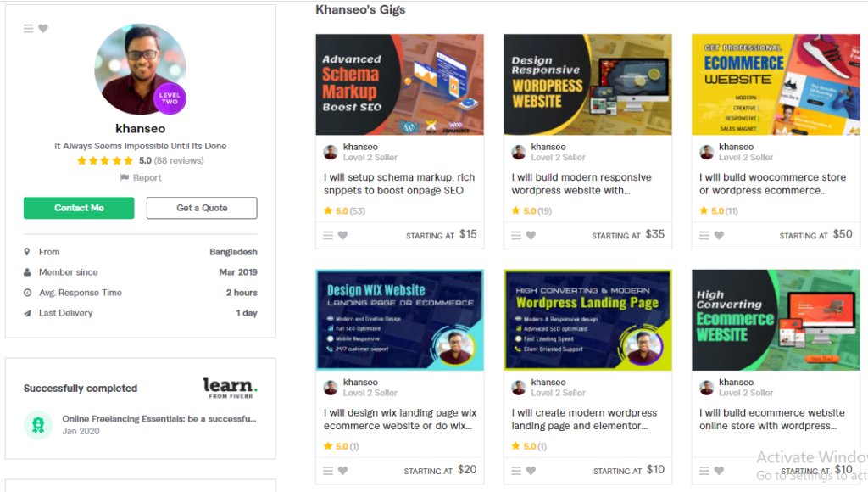Click the Report flag icon
The height and width of the screenshot is (492, 868).
(x=124, y=177)
